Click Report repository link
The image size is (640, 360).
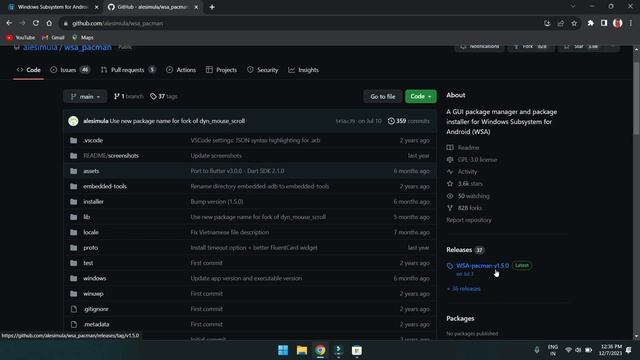coord(469,220)
